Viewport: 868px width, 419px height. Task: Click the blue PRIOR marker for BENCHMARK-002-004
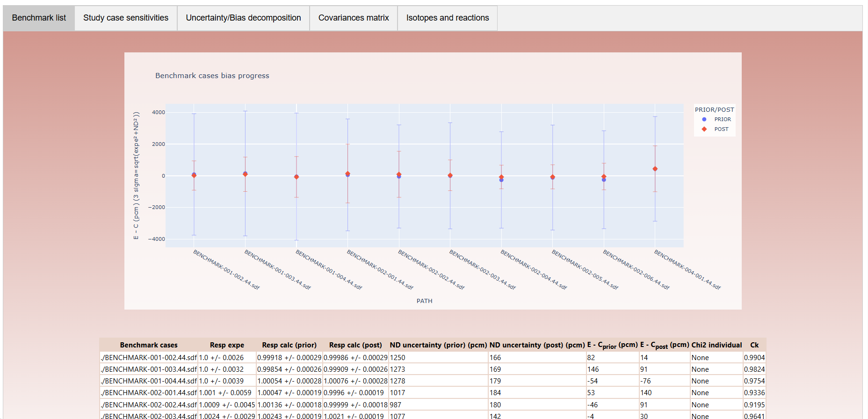tap(501, 180)
